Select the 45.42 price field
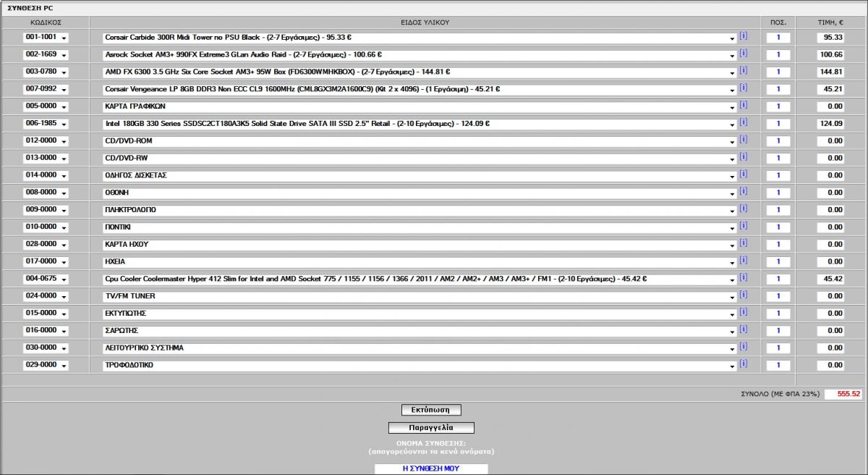 (x=830, y=279)
